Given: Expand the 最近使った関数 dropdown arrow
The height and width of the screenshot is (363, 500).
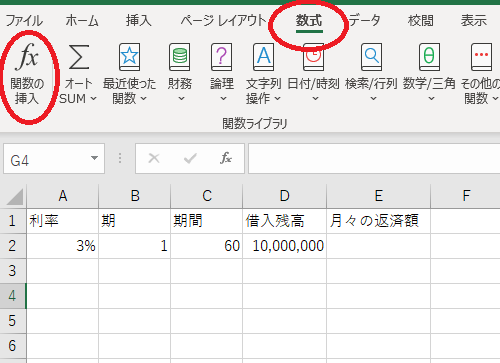Looking at the screenshot, I should 143,99.
